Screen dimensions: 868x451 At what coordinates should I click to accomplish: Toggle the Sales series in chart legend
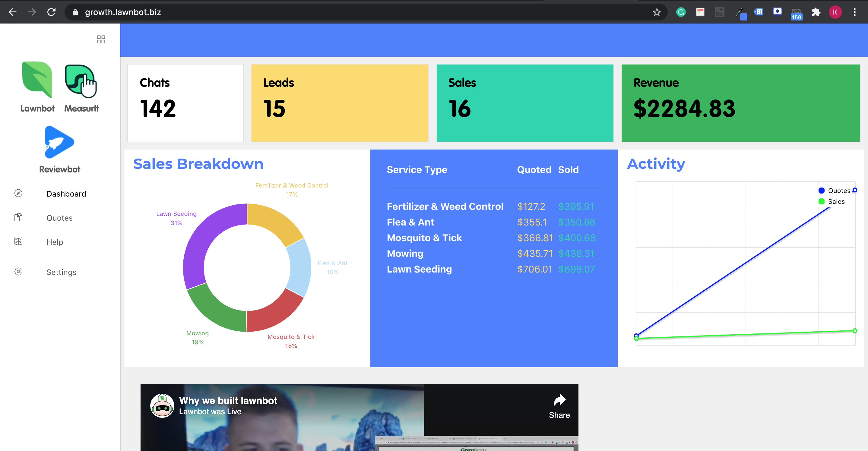[x=831, y=201]
